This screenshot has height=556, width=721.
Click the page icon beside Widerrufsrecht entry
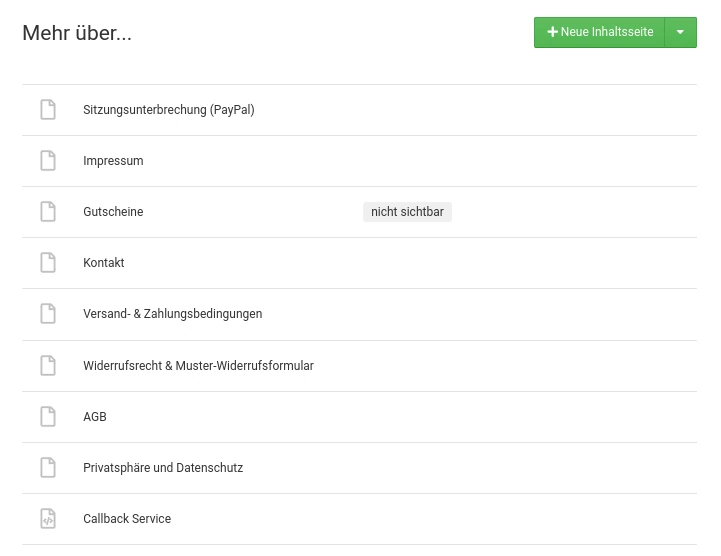point(48,366)
